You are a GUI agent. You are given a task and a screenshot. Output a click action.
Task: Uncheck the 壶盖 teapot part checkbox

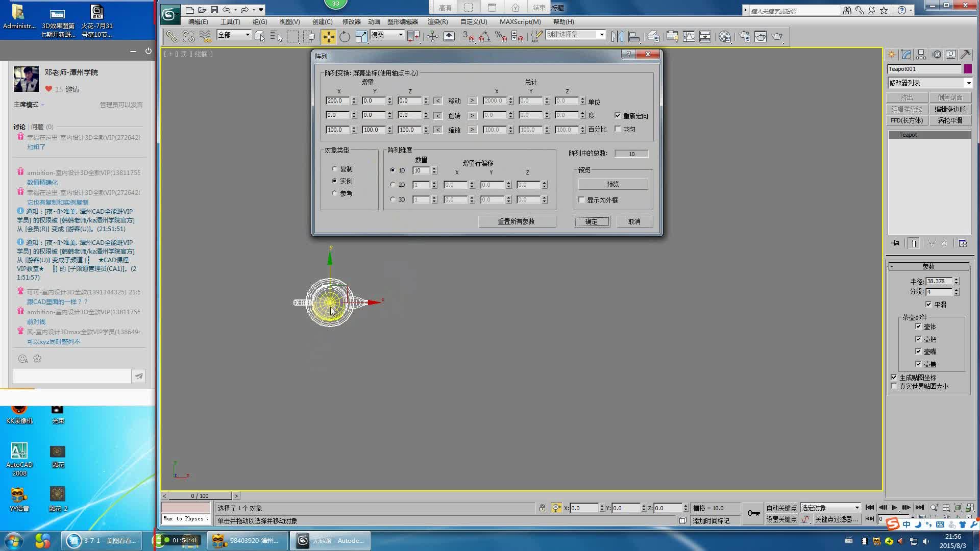coord(919,364)
